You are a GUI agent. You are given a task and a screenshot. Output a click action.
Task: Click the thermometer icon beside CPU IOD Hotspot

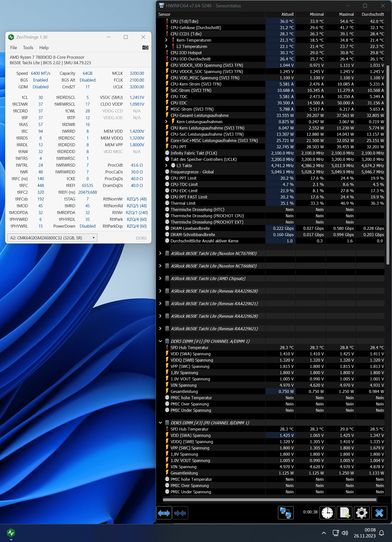pyautogui.click(x=167, y=52)
